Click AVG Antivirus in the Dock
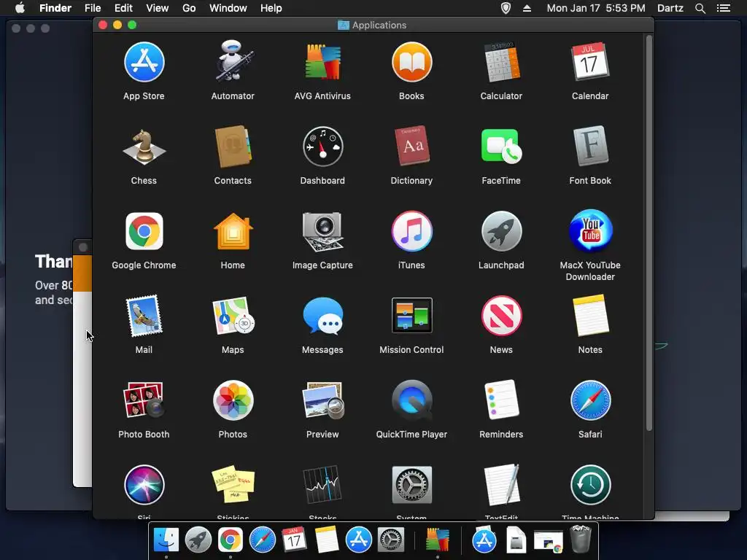 click(x=438, y=540)
